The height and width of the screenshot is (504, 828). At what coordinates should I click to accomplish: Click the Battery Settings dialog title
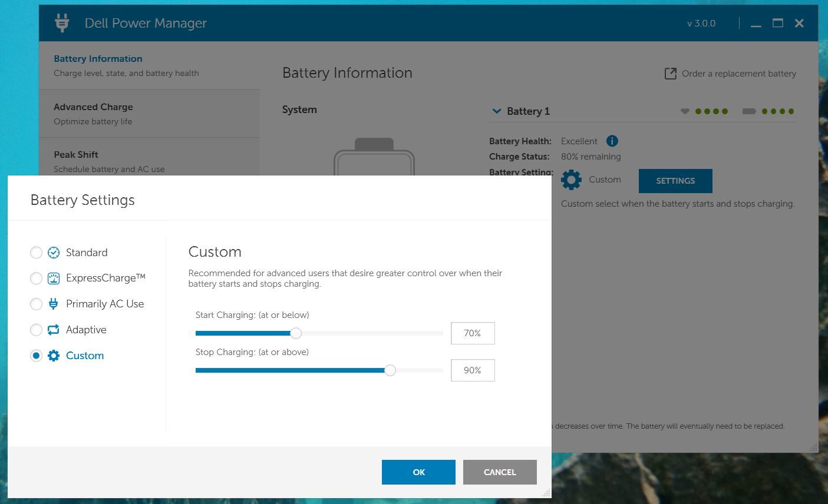(x=83, y=200)
